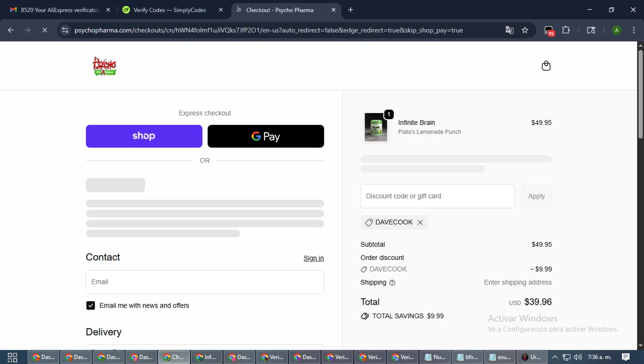Click the Order discount DAVECOOK label
This screenshot has width=644, height=364.
pos(384,269)
